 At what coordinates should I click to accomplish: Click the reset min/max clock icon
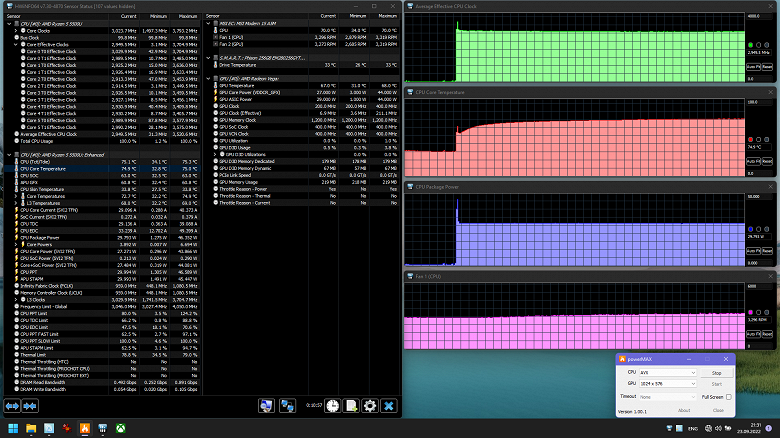332,406
